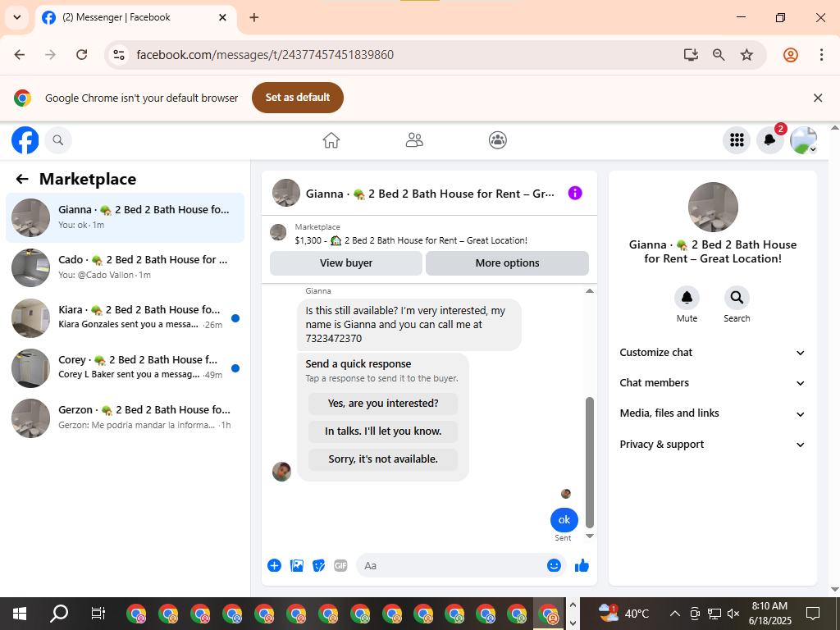Expand Chat members section
The image size is (840, 630).
pos(712,383)
